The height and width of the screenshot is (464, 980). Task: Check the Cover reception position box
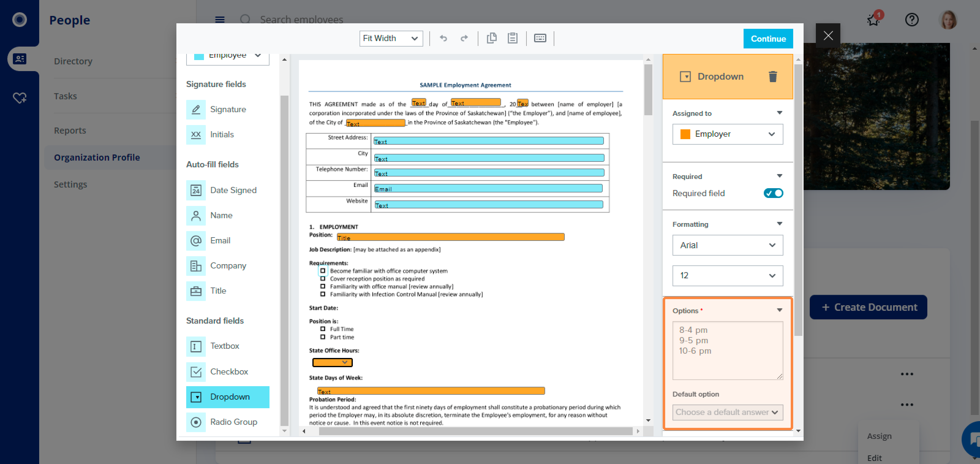click(322, 279)
